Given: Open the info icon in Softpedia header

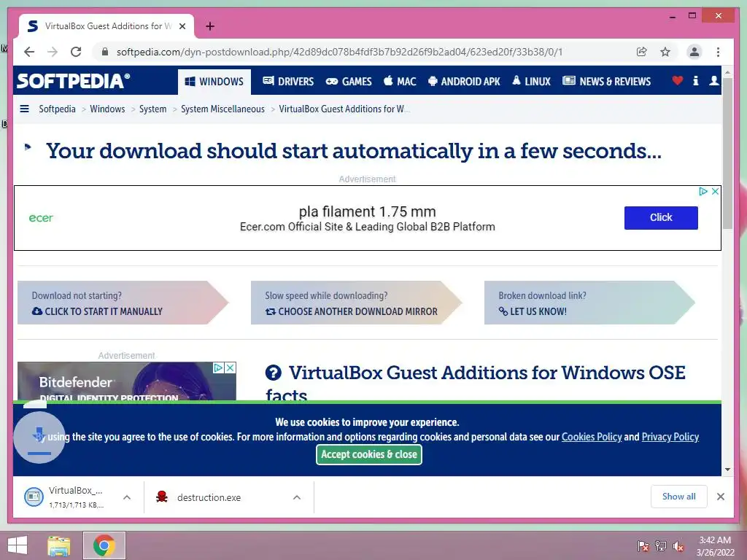Looking at the screenshot, I should 695,80.
